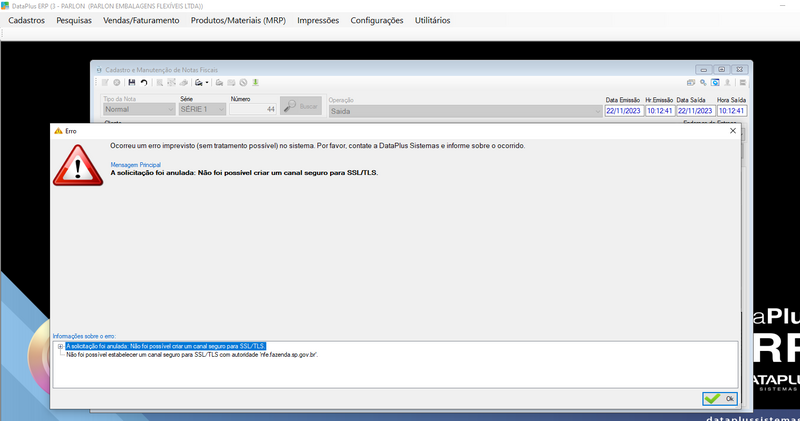Click the green download arrow icon in toolbar
This screenshot has height=421, width=800.
click(256, 83)
